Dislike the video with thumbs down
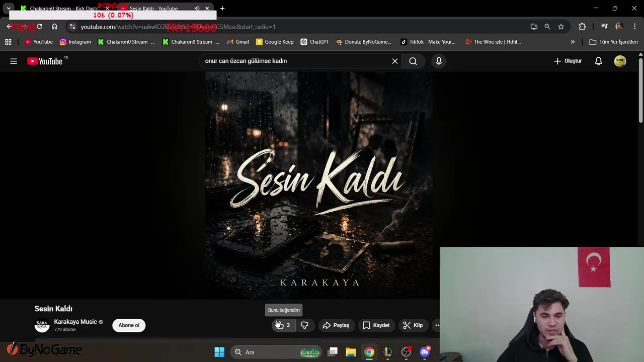The height and width of the screenshot is (362, 644). coord(304,325)
